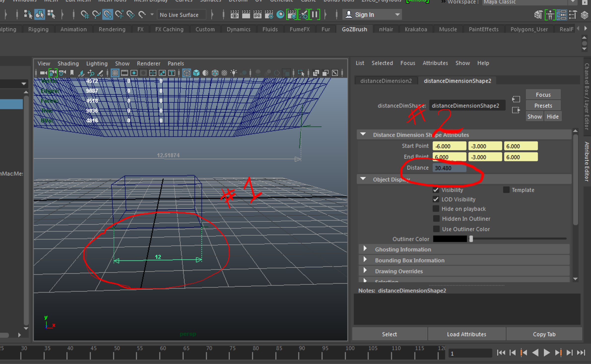This screenshot has width=591, height=364.
Task: Open the Render View with current frame icon
Action: [x=234, y=14]
